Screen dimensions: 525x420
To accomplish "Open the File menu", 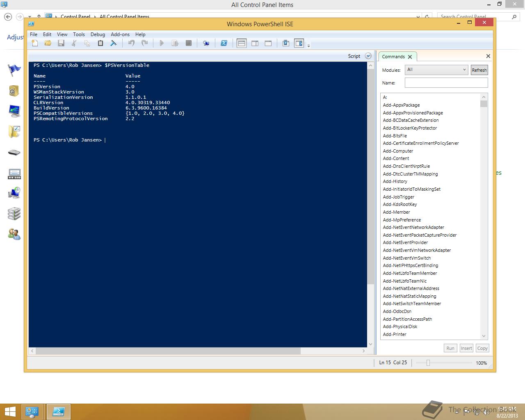I will [x=34, y=34].
